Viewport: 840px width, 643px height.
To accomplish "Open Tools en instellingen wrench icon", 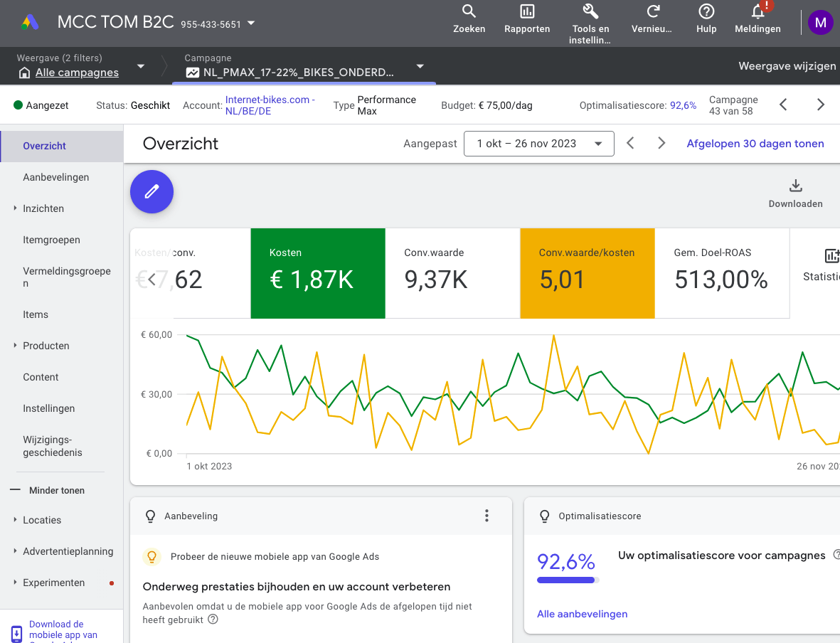I will tap(590, 12).
